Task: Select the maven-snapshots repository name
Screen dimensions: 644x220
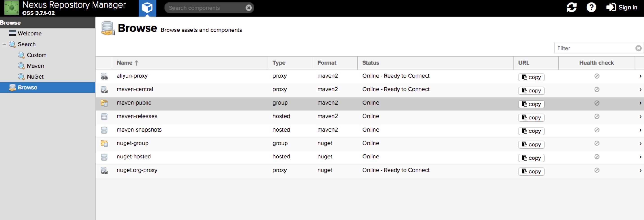Action: click(139, 130)
